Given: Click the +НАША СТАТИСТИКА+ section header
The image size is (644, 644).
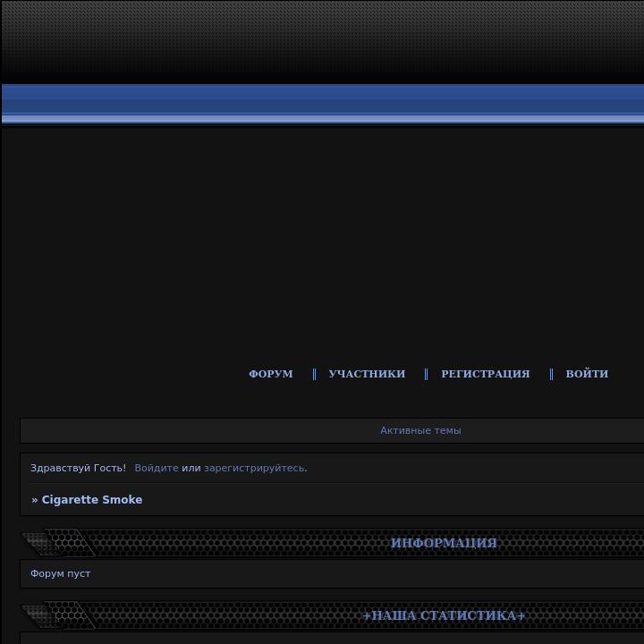Looking at the screenshot, I should 444,615.
